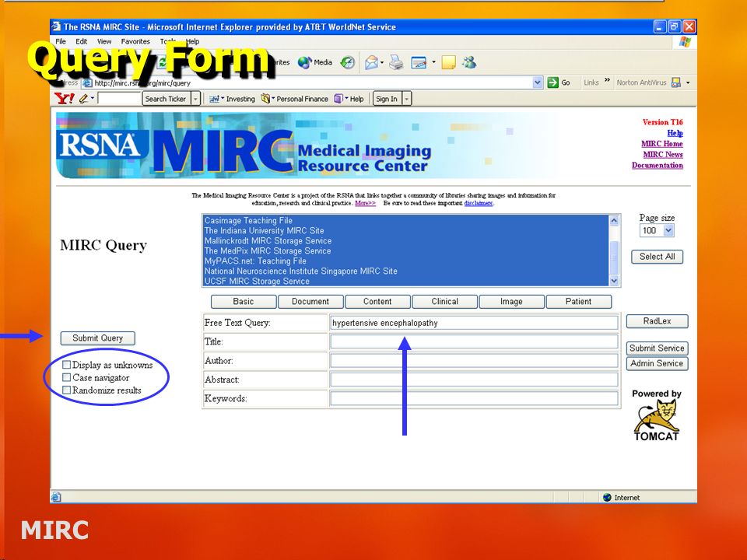Expand the Mail icon dropdown arrow
This screenshot has width=747, height=560.
click(x=382, y=62)
